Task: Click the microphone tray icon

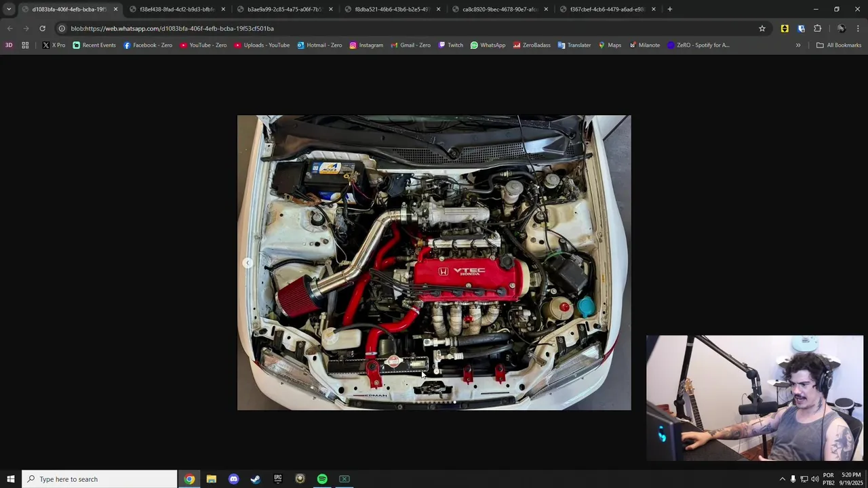Action: click(793, 479)
